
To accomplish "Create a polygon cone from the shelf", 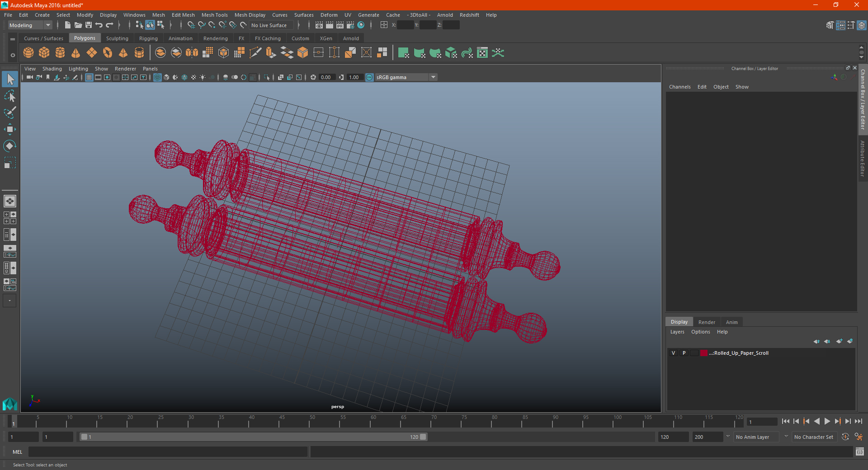I will pyautogui.click(x=76, y=53).
